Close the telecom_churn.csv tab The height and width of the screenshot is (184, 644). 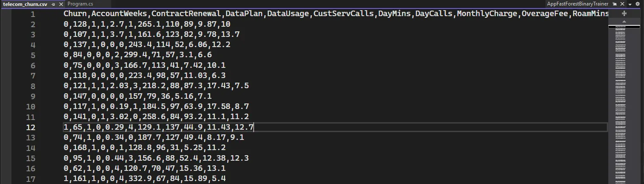coord(60,4)
